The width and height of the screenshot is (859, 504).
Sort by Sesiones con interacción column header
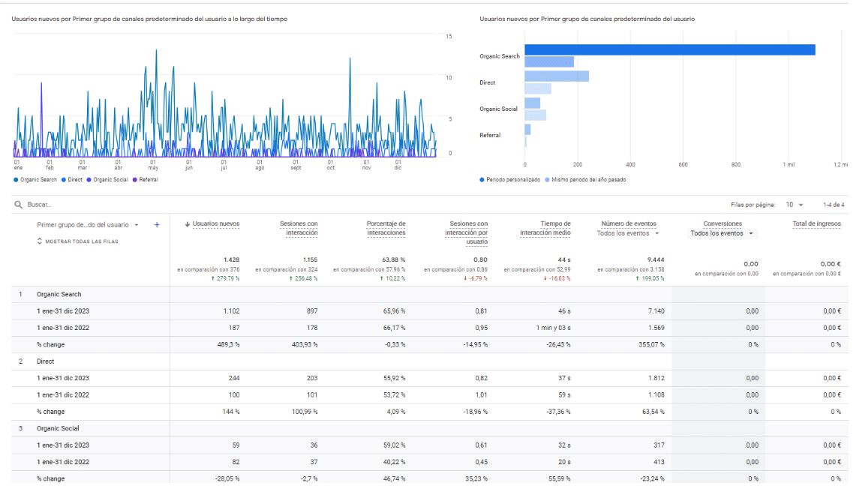pos(299,228)
